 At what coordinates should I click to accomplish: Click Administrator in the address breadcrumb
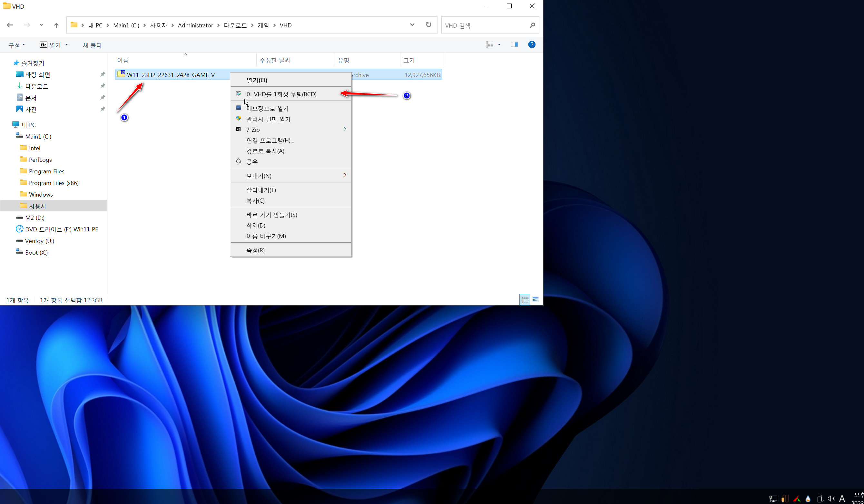click(195, 25)
